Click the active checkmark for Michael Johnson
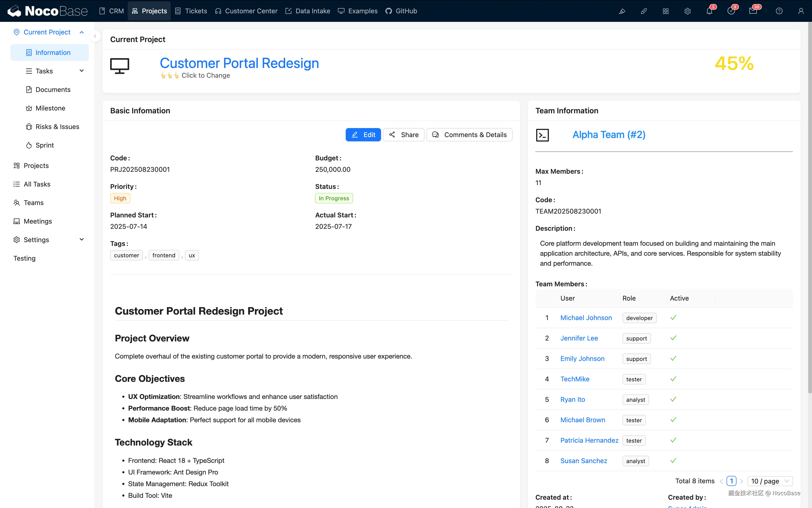 673,317
